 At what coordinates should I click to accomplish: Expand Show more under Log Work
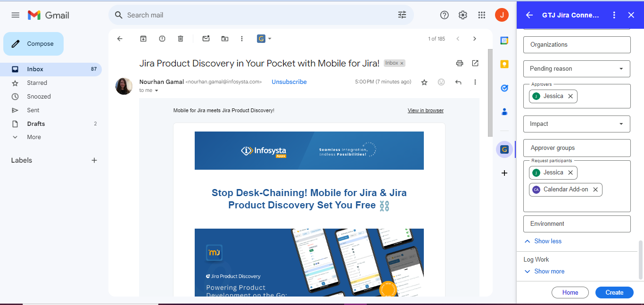(549, 272)
